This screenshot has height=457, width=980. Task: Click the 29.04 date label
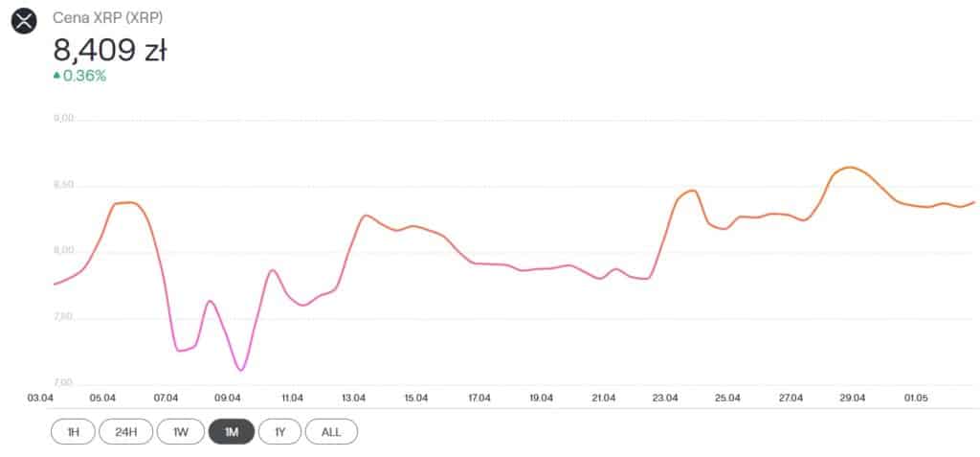(852, 398)
